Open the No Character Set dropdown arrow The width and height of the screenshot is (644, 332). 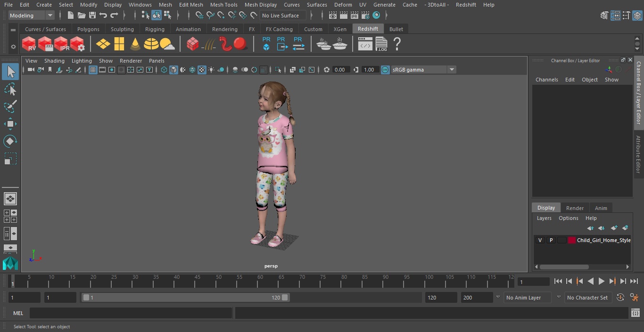pyautogui.click(x=559, y=298)
